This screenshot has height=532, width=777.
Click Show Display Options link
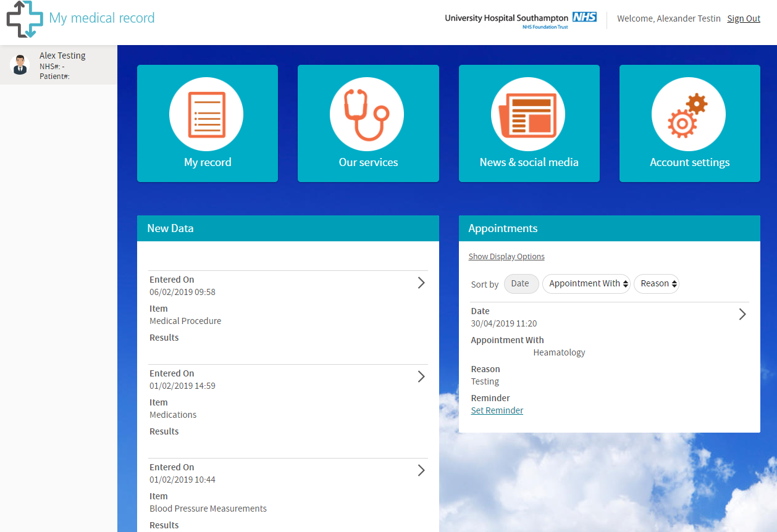click(506, 257)
